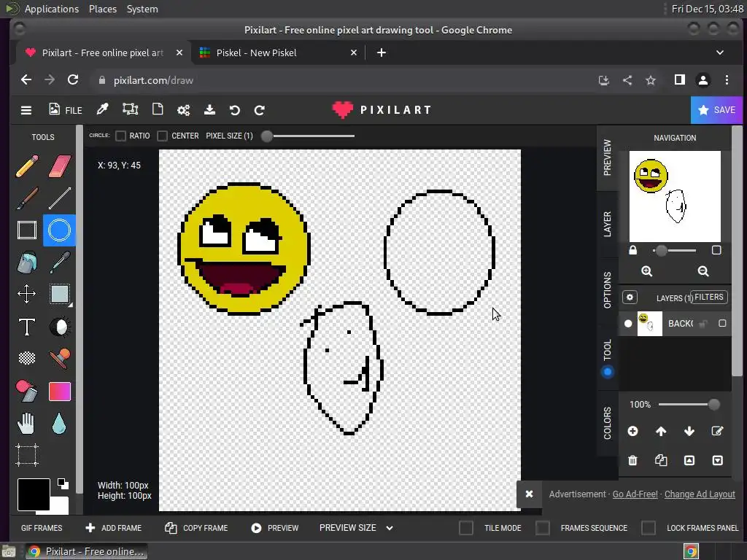The width and height of the screenshot is (747, 560).
Task: Select the Gradient tool
Action: pyautogui.click(x=60, y=392)
